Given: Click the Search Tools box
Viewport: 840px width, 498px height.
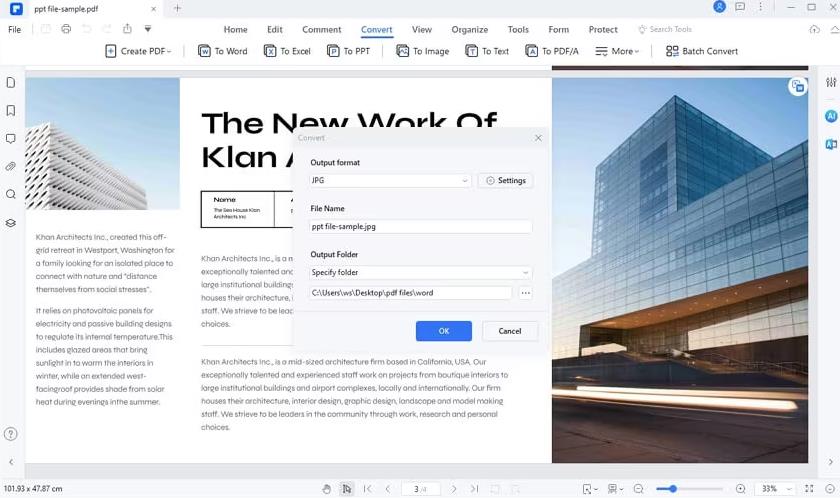Looking at the screenshot, I should [665, 29].
